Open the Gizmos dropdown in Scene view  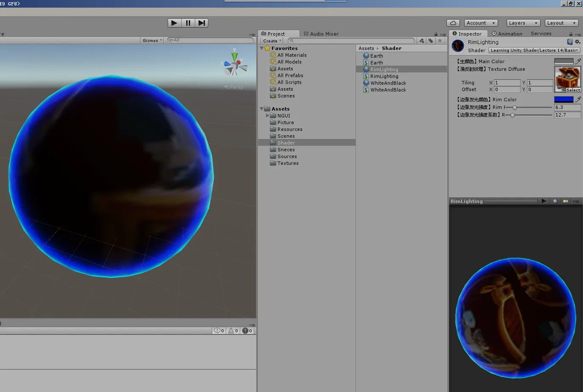(152, 40)
